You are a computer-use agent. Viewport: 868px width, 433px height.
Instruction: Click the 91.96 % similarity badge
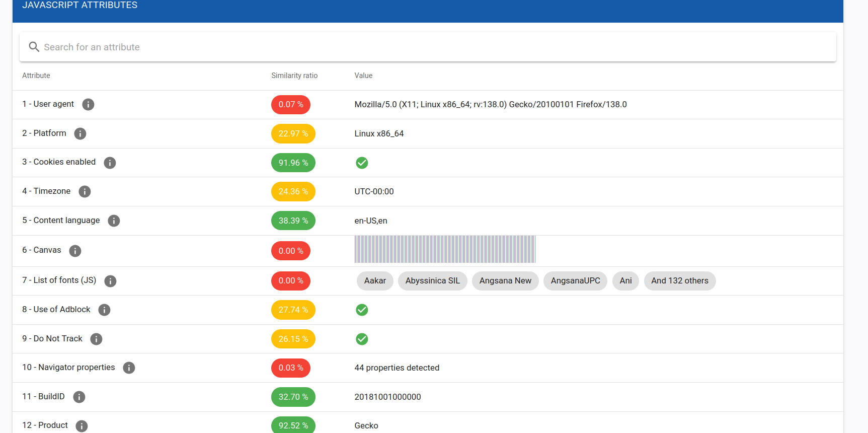(293, 163)
